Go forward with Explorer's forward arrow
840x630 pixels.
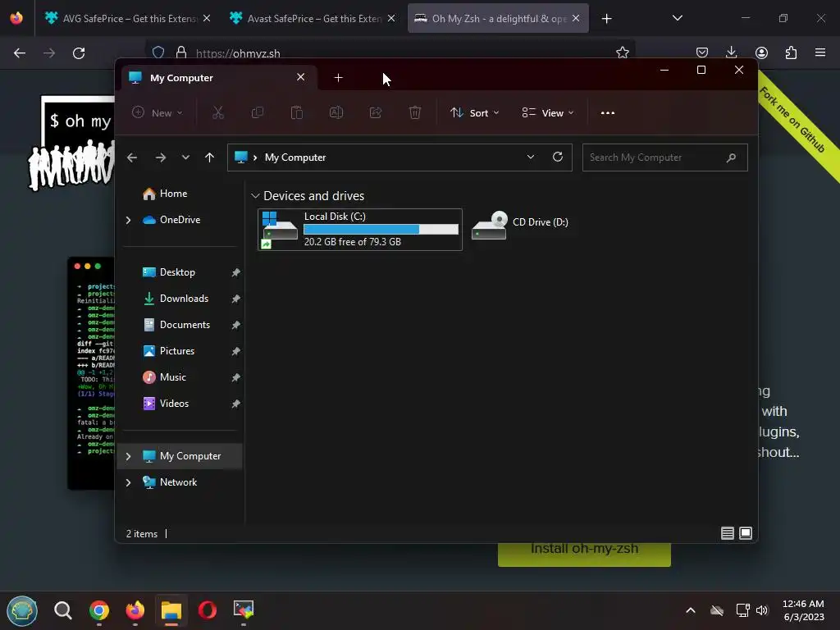tap(160, 157)
